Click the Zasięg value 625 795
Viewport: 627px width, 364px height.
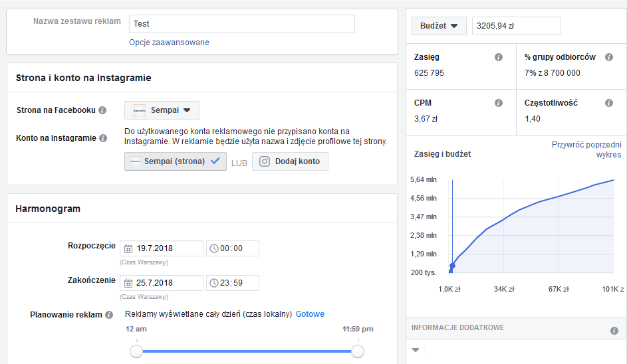[x=429, y=73]
